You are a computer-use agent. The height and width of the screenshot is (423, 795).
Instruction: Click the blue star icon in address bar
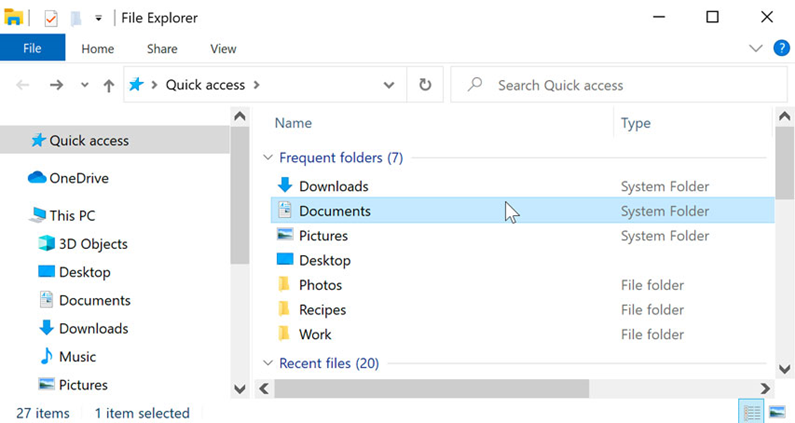[x=136, y=84]
